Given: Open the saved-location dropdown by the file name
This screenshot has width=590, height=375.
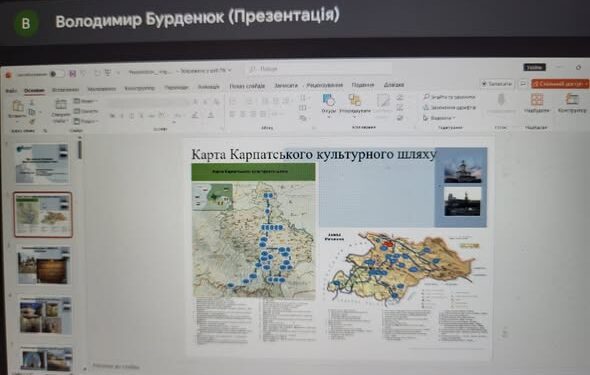Looking at the screenshot, I should [205, 71].
